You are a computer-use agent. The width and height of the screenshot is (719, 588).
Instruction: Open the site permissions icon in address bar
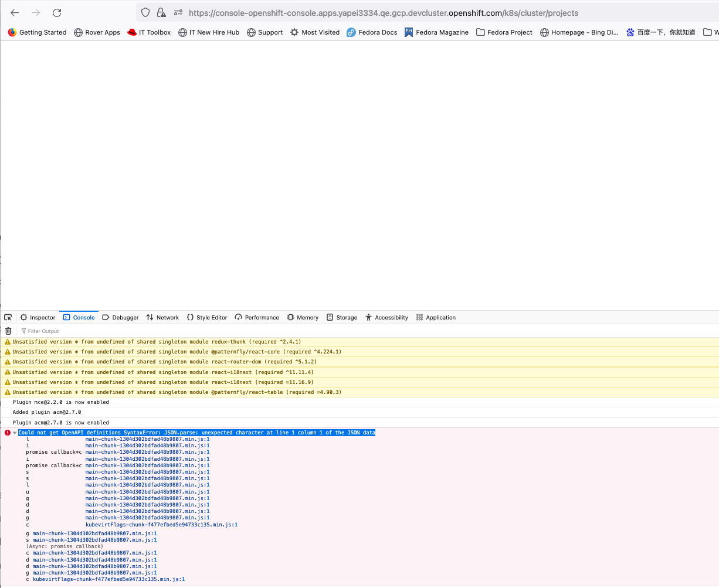178,13
